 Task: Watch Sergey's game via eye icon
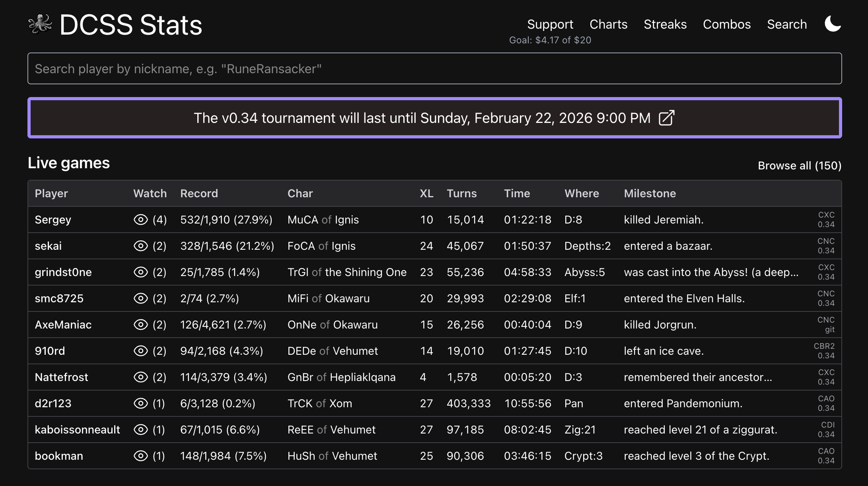pyautogui.click(x=140, y=220)
